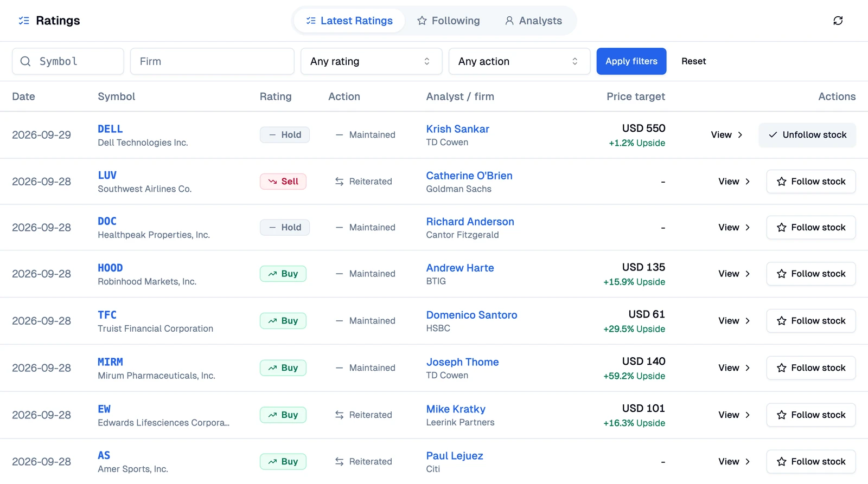Viewport: 868px width, 484px height.
Task: Click the star icon in DOC Follow stock
Action: (781, 228)
